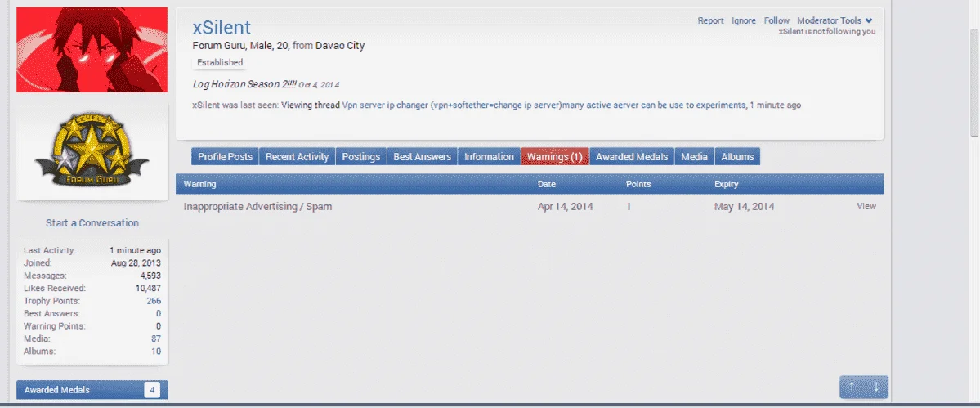Click the xSilent username heading
Screen dimensions: 980x408
click(x=222, y=27)
